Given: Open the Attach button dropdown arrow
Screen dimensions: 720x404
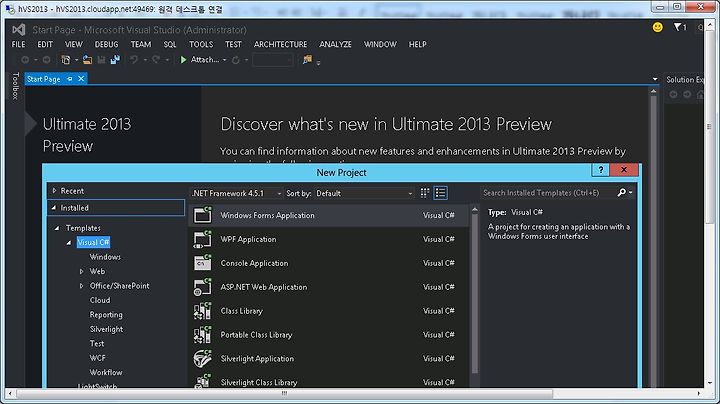Looking at the screenshot, I should (225, 60).
